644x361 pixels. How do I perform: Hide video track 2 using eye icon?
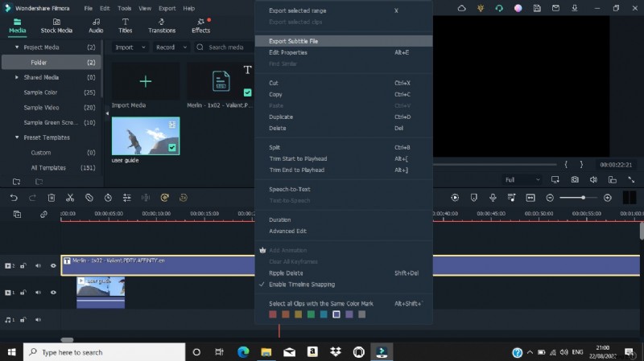tap(54, 265)
